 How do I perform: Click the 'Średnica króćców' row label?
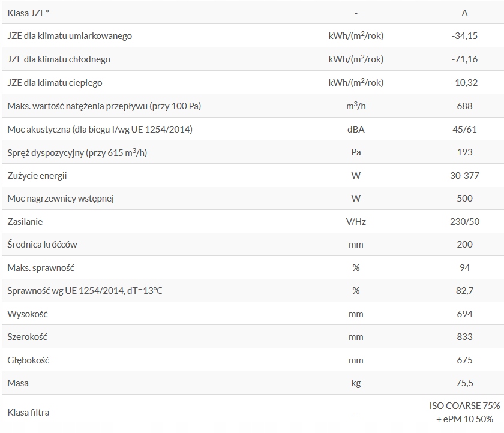(x=42, y=245)
